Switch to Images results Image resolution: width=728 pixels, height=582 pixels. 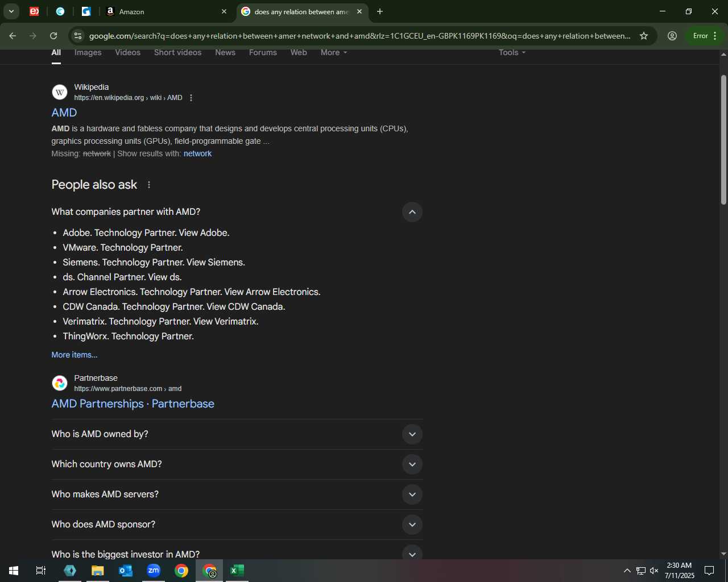pyautogui.click(x=88, y=52)
